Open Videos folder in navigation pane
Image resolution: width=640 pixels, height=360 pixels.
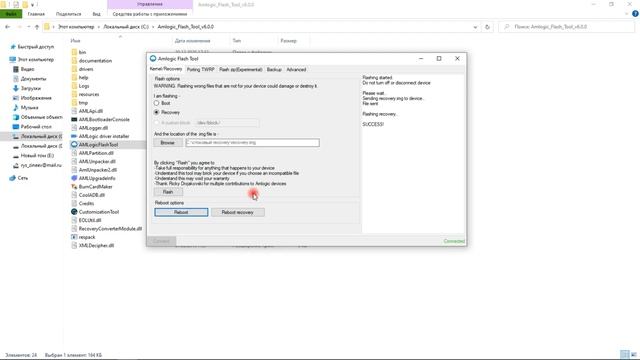click(27, 69)
